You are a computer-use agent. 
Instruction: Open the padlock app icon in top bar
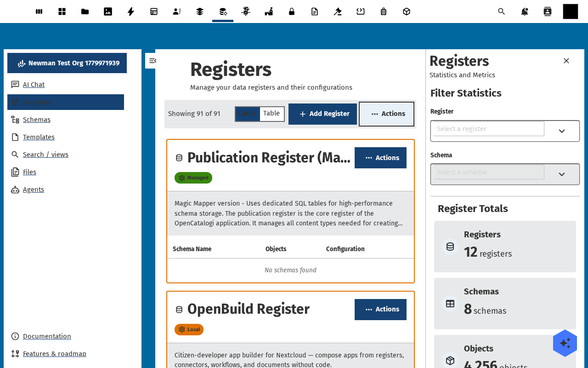pos(292,11)
